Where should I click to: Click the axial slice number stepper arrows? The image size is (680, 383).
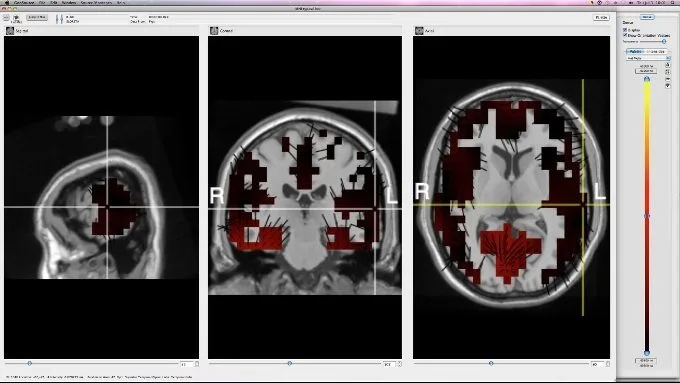pos(608,364)
